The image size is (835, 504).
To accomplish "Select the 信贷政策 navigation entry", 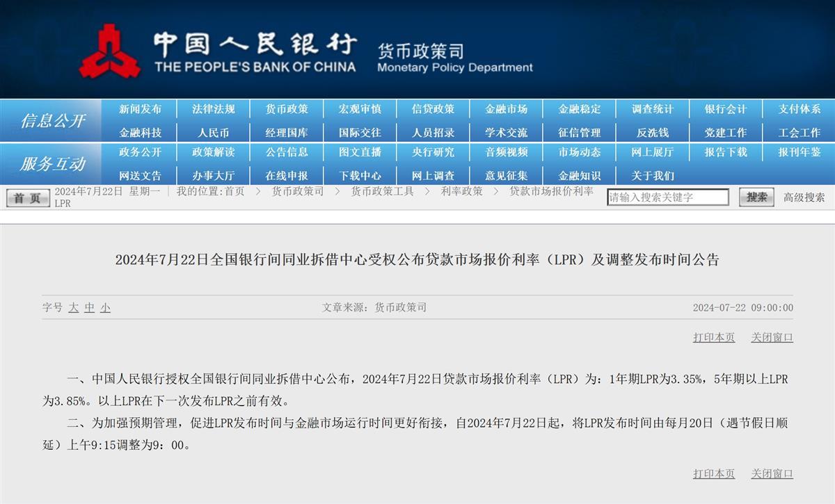I will click(x=433, y=108).
